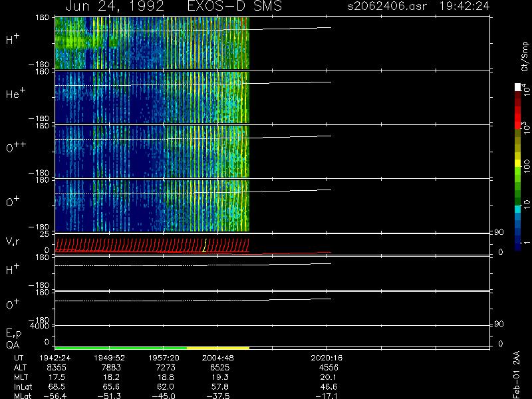532x399 pixels.
Task: Click the date title 'Jun 24, 1992'
Action: point(114,6)
